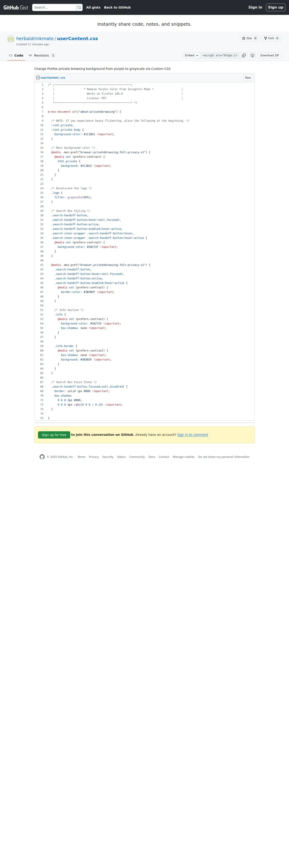Open the Terms footer link
Screen dimensions: 289x868
pos(81,457)
